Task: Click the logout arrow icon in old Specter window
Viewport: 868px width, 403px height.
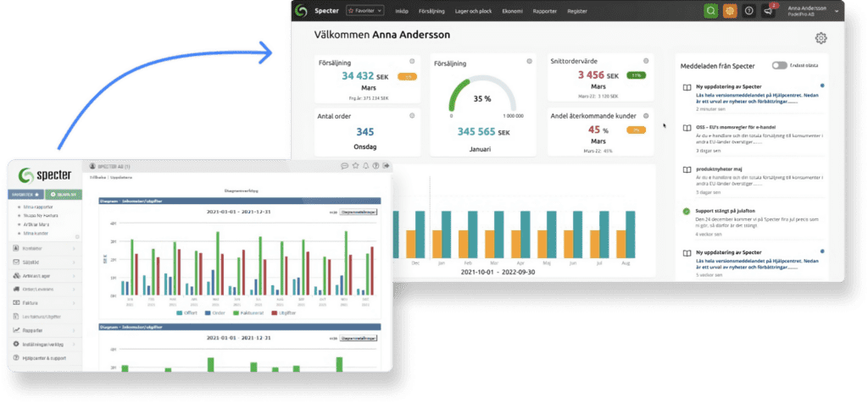Action: (386, 165)
